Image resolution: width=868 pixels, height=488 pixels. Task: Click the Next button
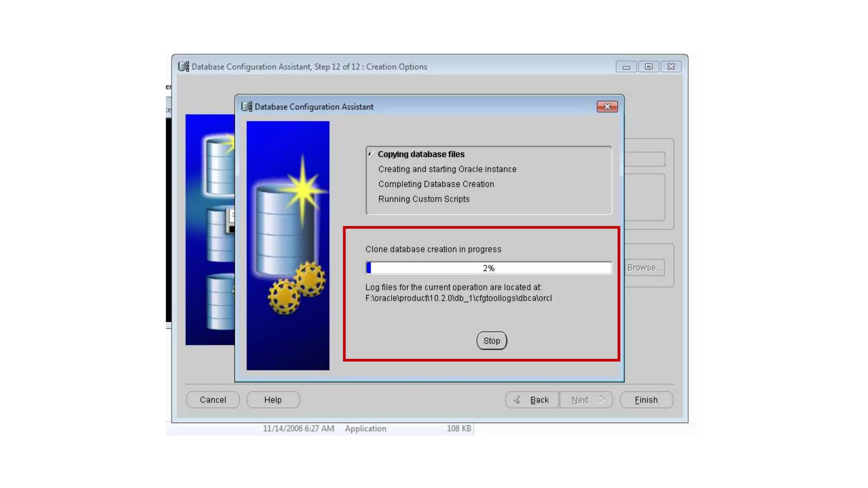click(586, 400)
